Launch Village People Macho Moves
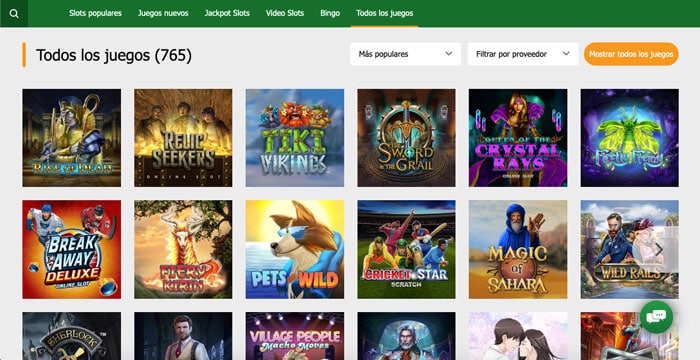Viewport: 700px width, 360px height. 295,336
